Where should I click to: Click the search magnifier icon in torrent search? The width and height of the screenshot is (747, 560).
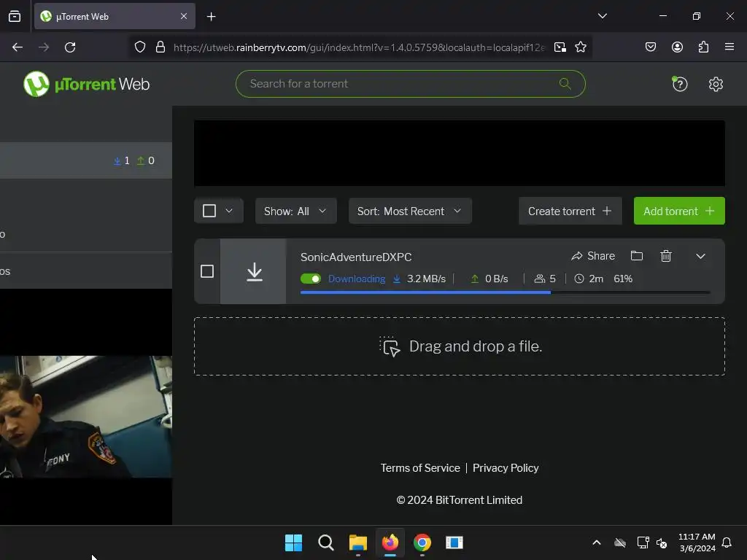click(565, 84)
